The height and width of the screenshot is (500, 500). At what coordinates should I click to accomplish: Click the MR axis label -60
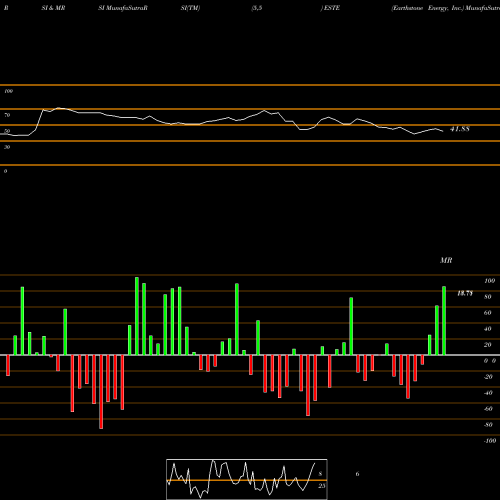tap(488, 409)
